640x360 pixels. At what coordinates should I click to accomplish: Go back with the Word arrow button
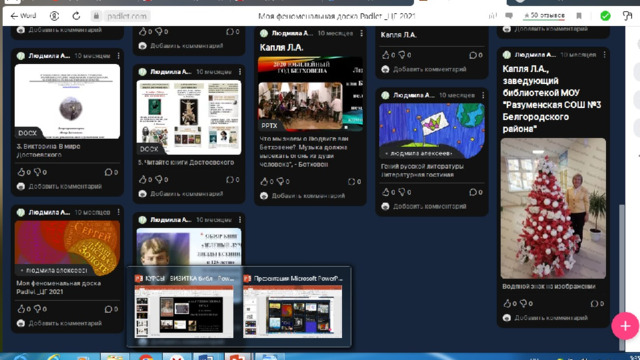pyautogui.click(x=23, y=16)
